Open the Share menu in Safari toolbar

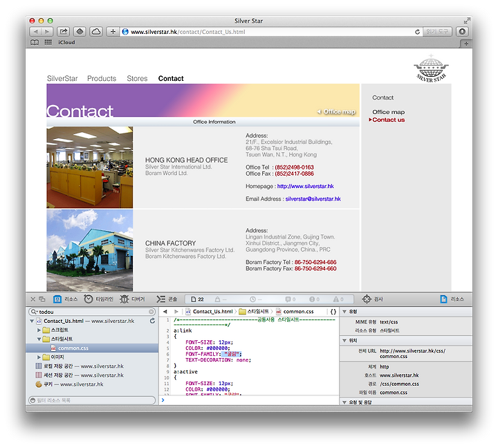point(63,31)
